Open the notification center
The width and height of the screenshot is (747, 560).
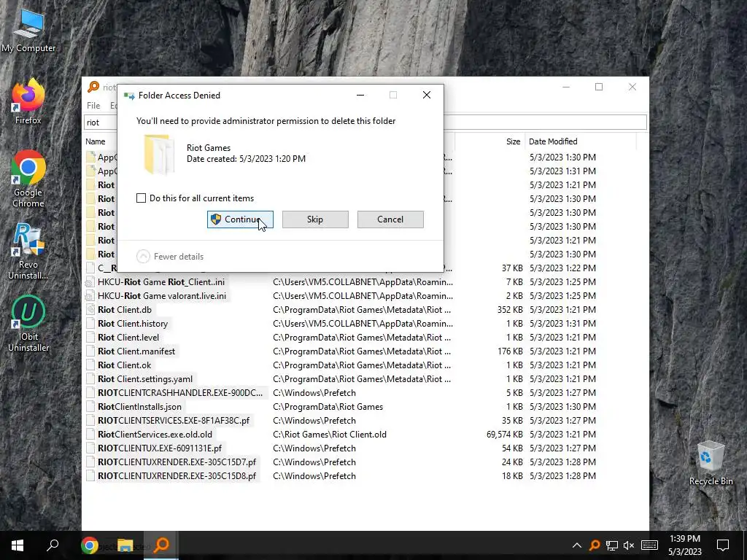point(723,545)
